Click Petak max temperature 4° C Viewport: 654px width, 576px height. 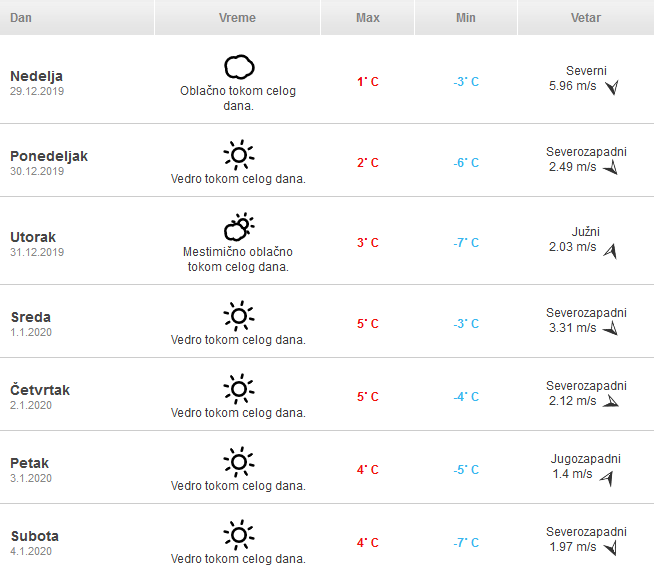[x=368, y=469]
